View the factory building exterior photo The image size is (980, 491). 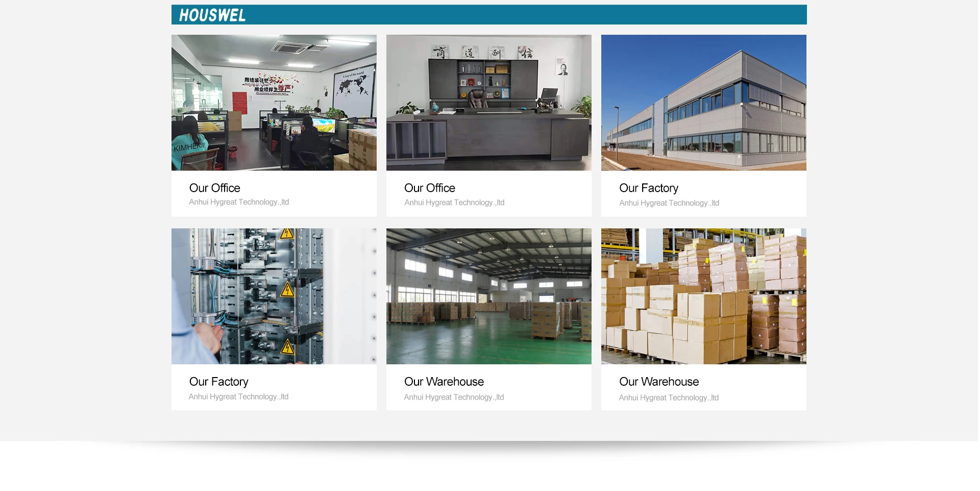pos(704,103)
